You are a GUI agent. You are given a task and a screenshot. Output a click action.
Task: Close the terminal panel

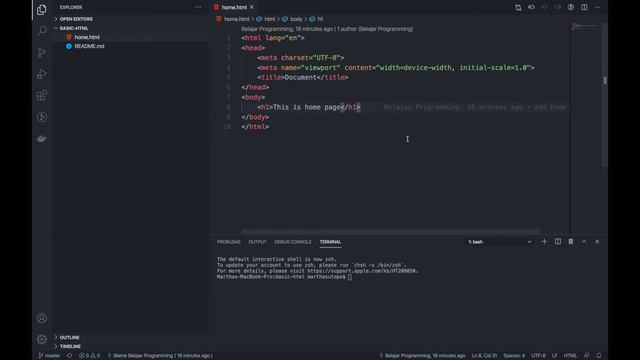tap(597, 242)
